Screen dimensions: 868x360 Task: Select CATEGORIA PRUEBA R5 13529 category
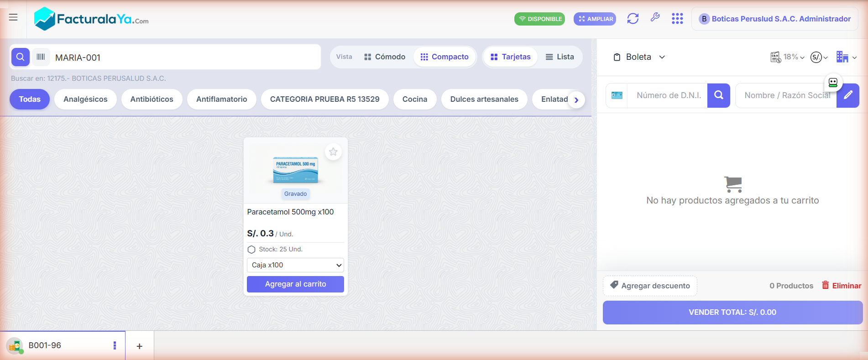click(325, 99)
